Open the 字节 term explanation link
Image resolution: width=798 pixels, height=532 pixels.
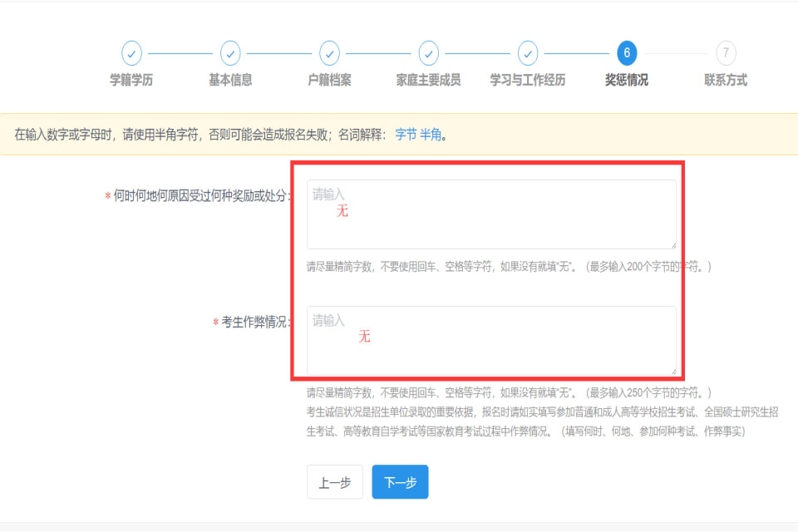pos(406,135)
